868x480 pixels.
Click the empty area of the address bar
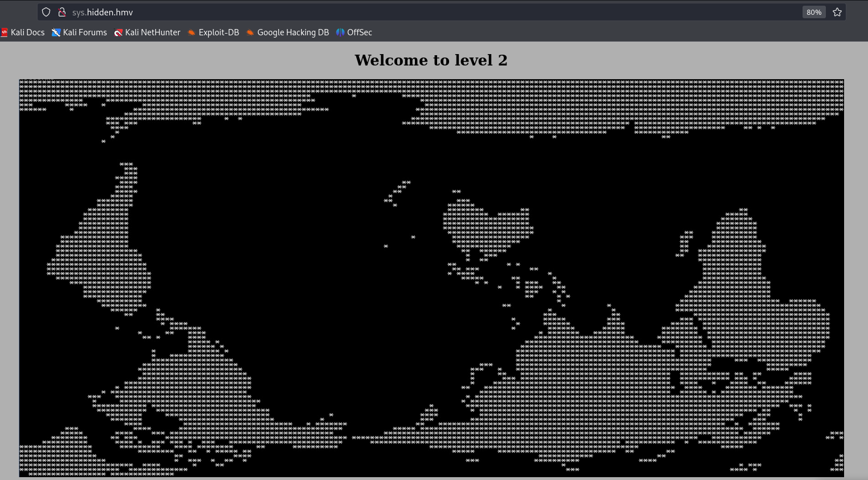[455, 12]
